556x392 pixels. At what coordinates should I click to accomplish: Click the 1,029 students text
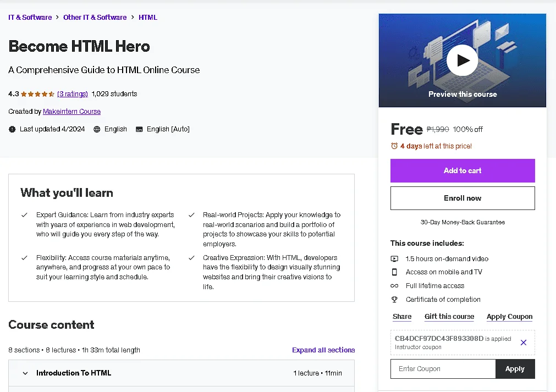[114, 94]
